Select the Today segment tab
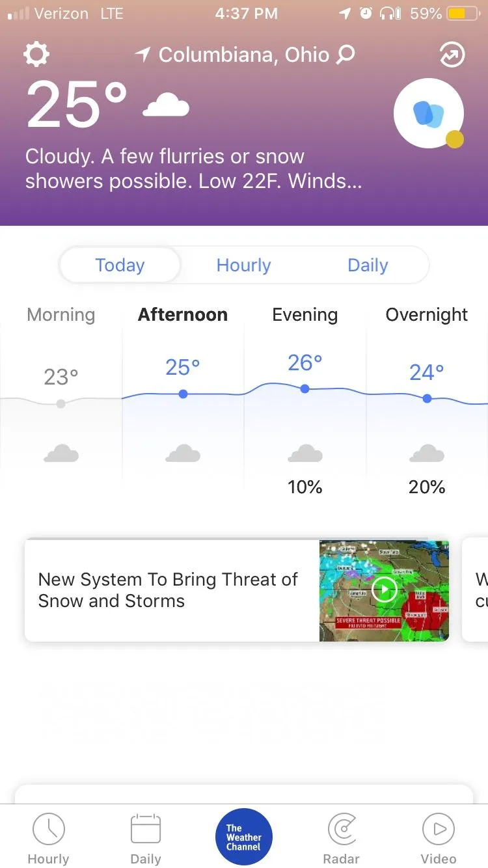Screen dimensions: 488x868 120,265
